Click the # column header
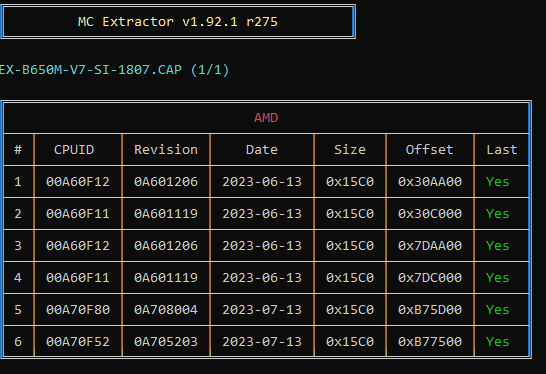546x374 pixels. tap(18, 150)
